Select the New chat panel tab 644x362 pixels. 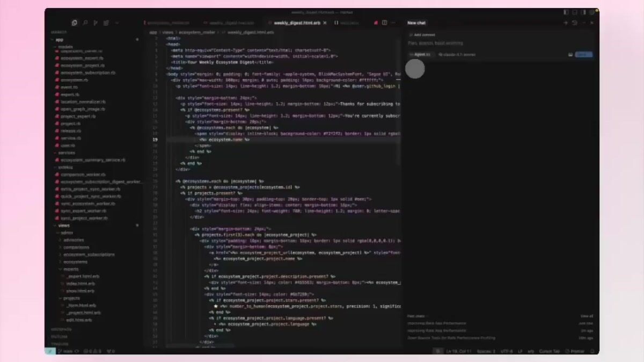[416, 23]
